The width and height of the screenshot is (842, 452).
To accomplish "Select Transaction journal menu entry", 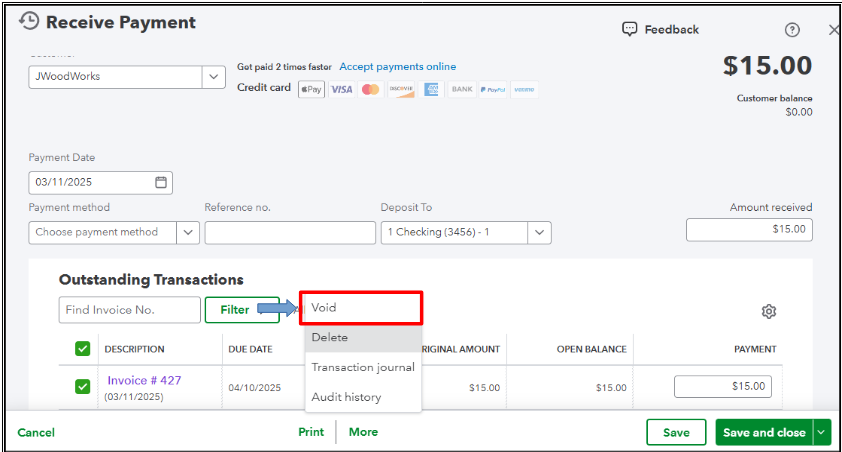I will 363,367.
